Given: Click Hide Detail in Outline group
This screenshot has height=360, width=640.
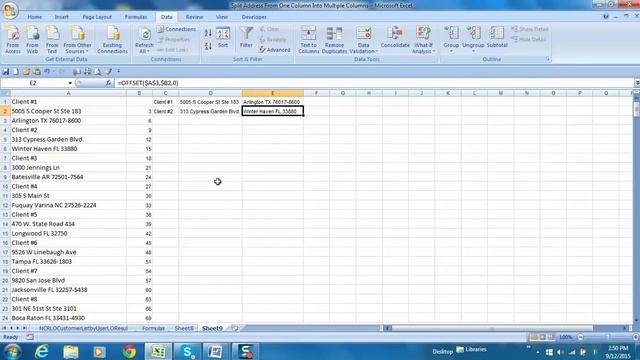Looking at the screenshot, I should tap(529, 39).
